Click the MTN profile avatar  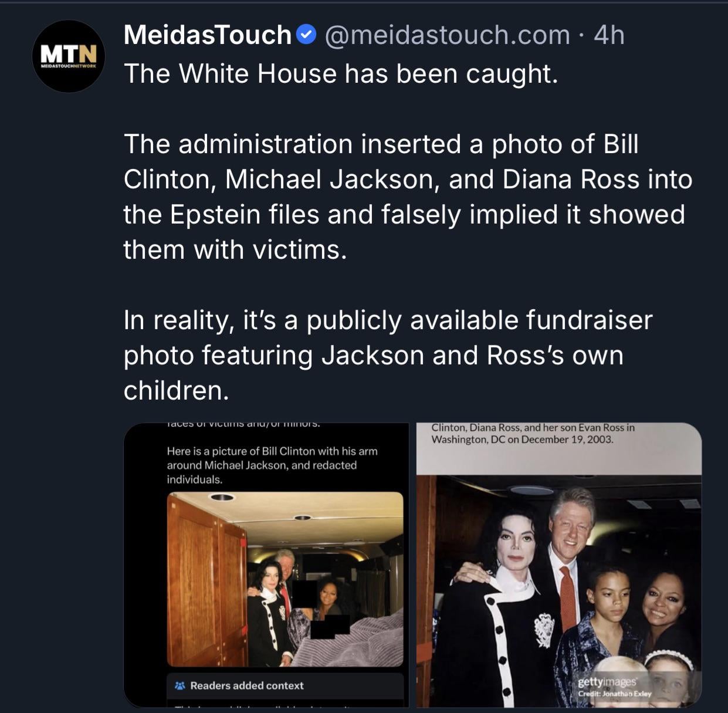coord(68,56)
